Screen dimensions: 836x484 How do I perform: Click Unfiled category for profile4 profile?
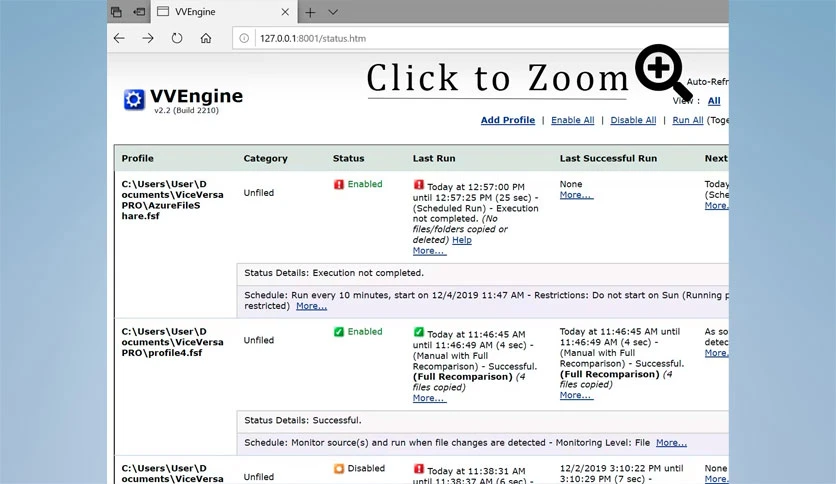pyautogui.click(x=259, y=340)
